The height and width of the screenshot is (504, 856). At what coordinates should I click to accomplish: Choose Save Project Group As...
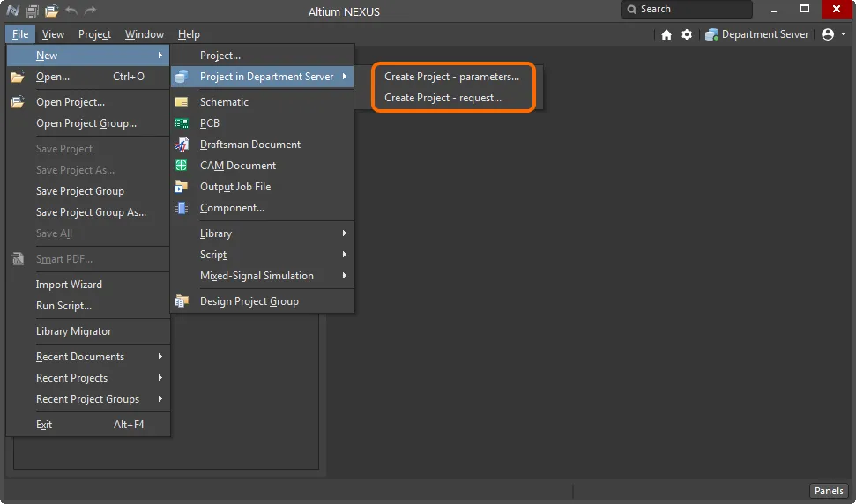tap(88, 212)
